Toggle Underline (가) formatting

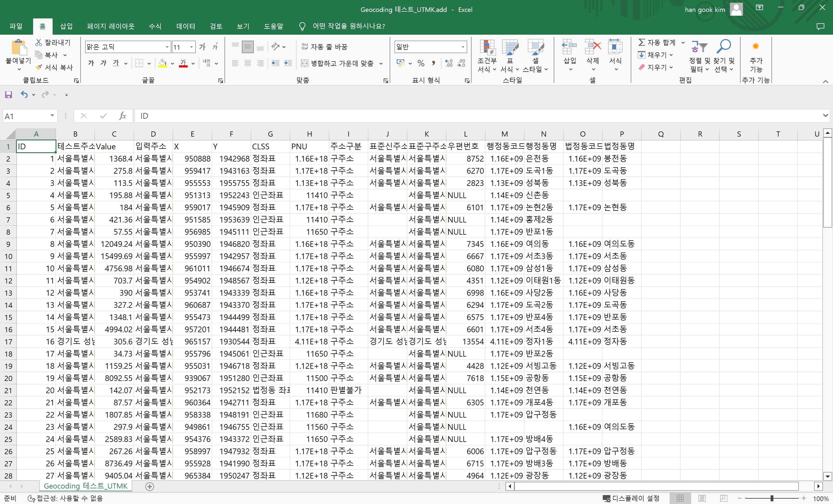(116, 63)
